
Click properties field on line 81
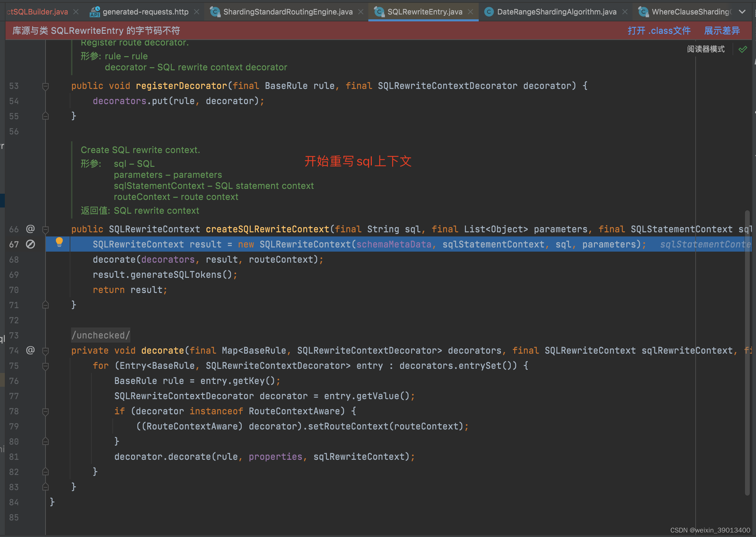pos(275,457)
